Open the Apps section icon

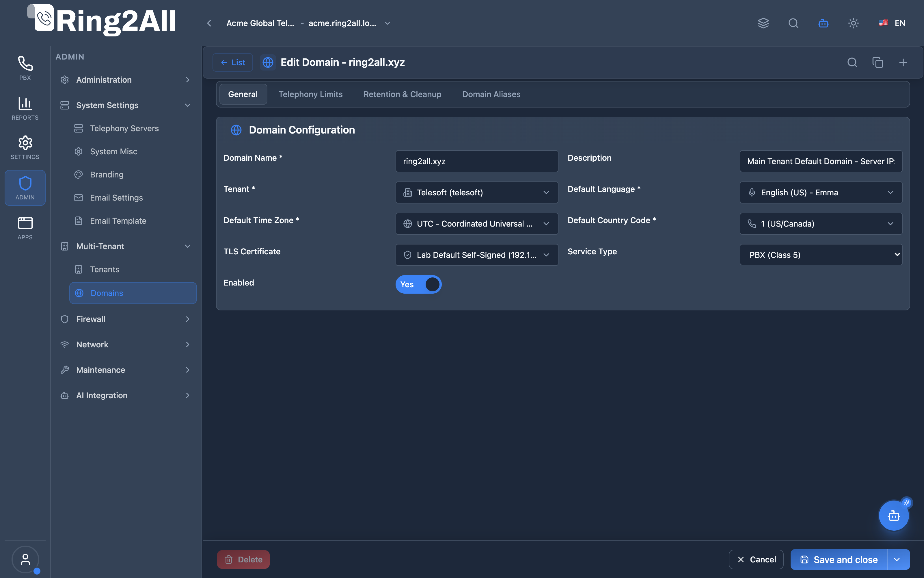(x=25, y=228)
